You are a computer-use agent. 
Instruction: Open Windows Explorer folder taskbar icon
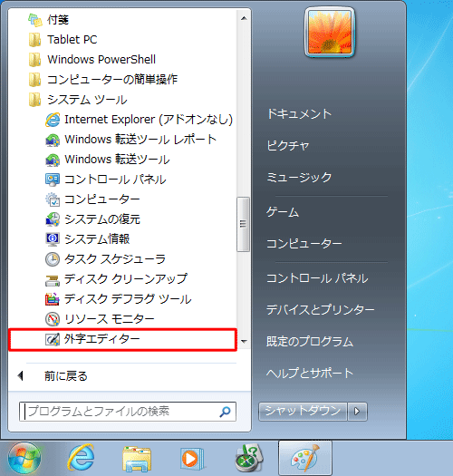(x=137, y=459)
